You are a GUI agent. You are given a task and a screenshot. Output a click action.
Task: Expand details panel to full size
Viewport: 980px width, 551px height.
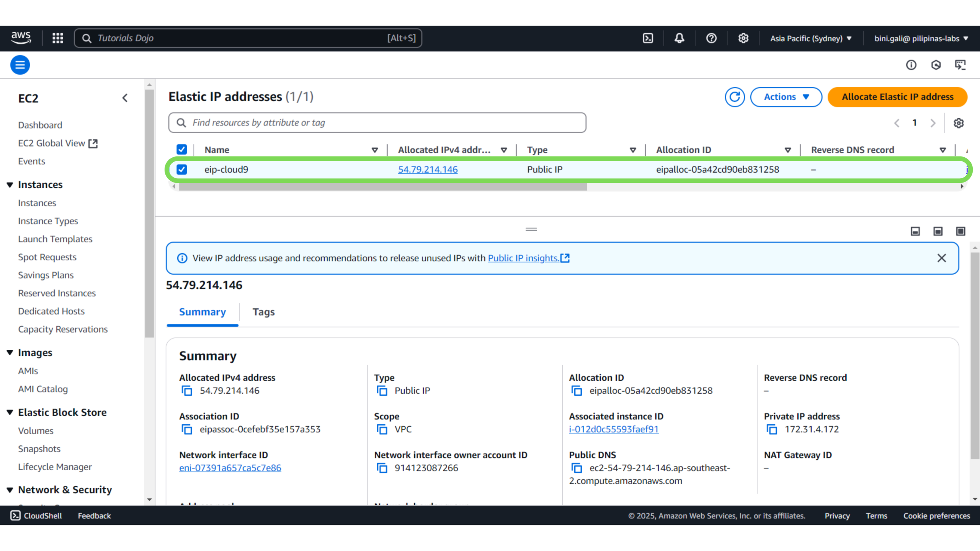[x=960, y=231]
